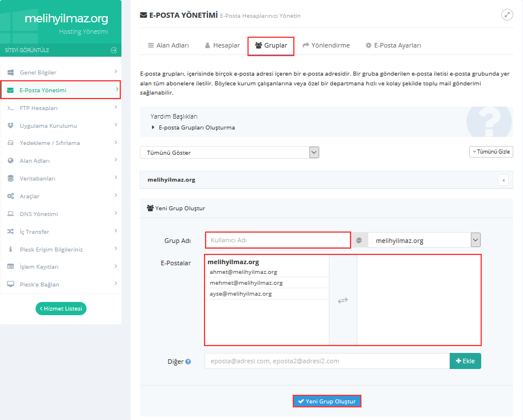Select ahmet@melihyilmaz.org from the e-mail list
The image size is (523, 420).
pos(243,272)
